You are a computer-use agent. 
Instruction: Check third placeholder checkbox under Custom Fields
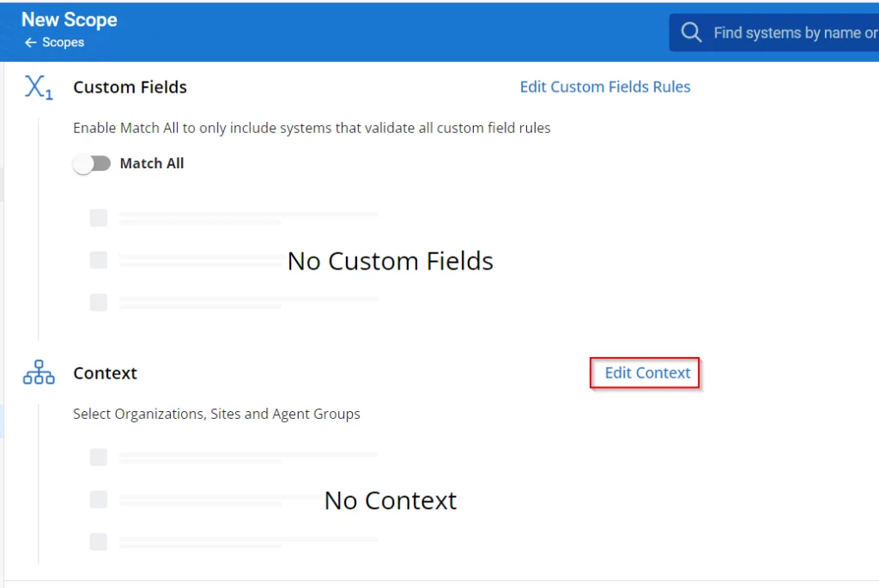click(99, 302)
